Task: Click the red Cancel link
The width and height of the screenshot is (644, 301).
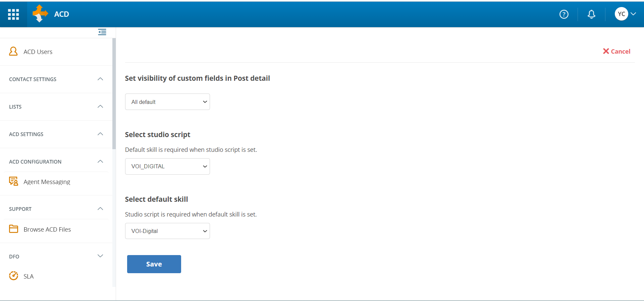Action: coord(616,51)
